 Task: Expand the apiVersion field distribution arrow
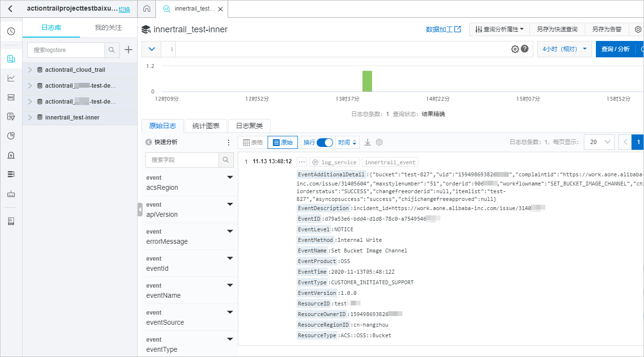230,205
